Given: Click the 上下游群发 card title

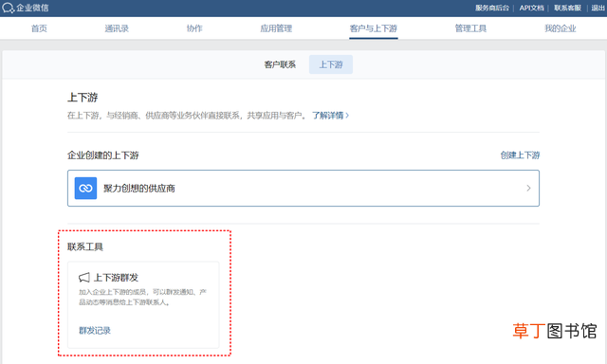Looking at the screenshot, I should [x=116, y=278].
